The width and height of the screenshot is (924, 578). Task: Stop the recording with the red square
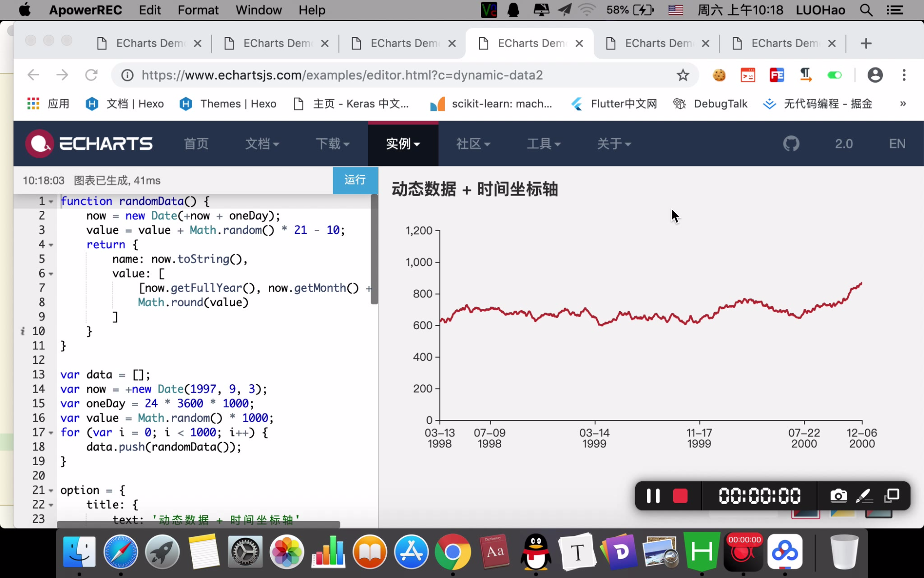coord(680,496)
